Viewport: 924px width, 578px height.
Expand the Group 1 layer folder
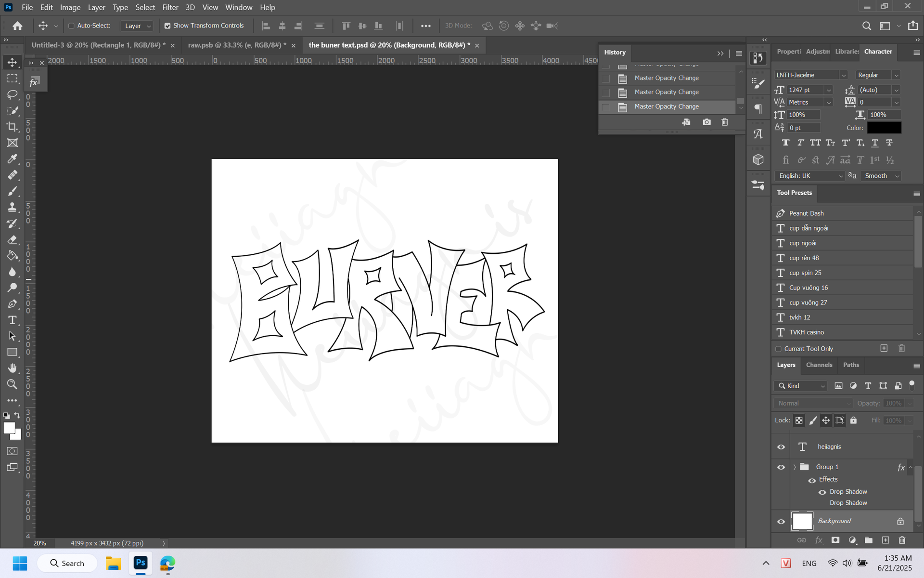point(795,467)
